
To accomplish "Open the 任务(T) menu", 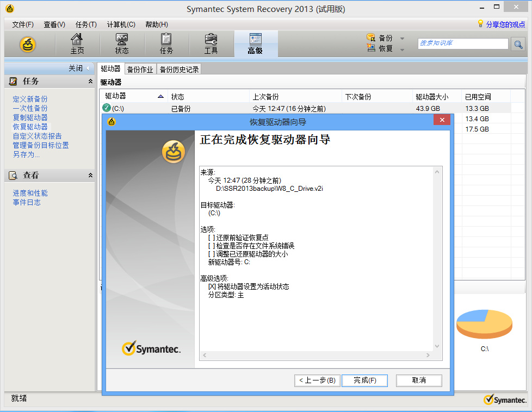I will tap(86, 24).
